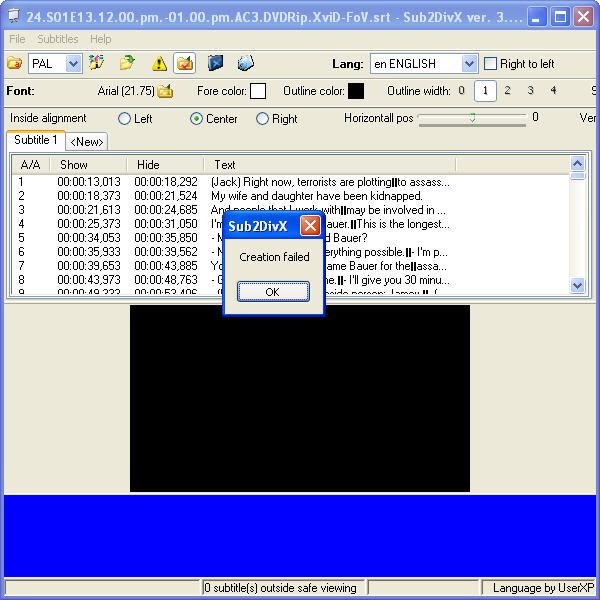Click 'Creation failed' message text
The image size is (600, 600).
point(274,257)
